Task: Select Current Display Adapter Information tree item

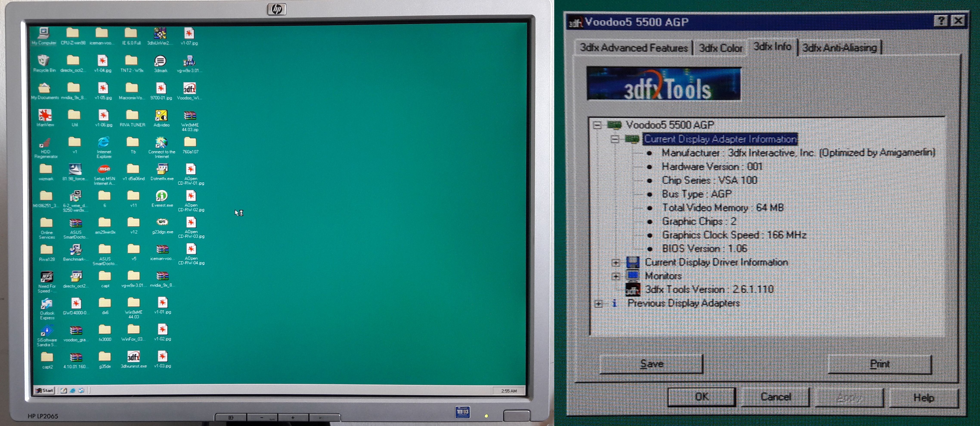Action: (721, 139)
